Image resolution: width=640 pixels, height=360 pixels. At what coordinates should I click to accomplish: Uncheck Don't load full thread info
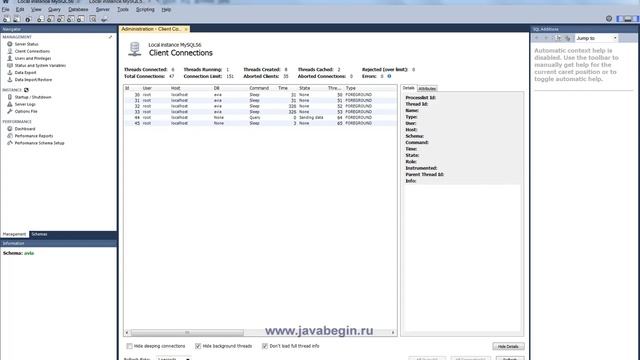[x=265, y=346]
